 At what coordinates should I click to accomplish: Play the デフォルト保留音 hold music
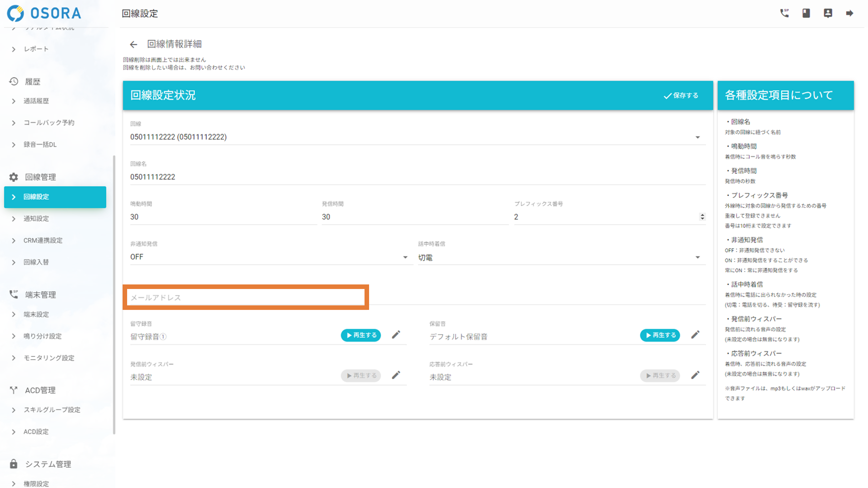click(660, 335)
